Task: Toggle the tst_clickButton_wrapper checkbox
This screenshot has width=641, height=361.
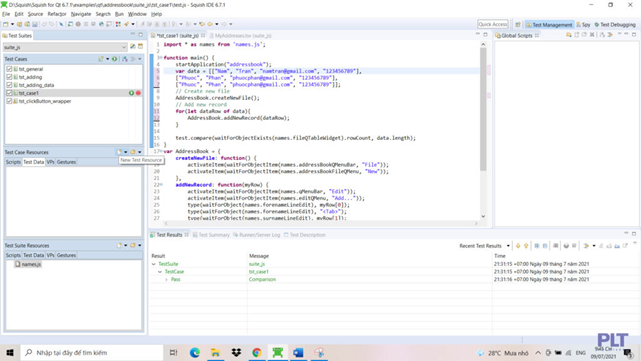Action: pos(9,101)
